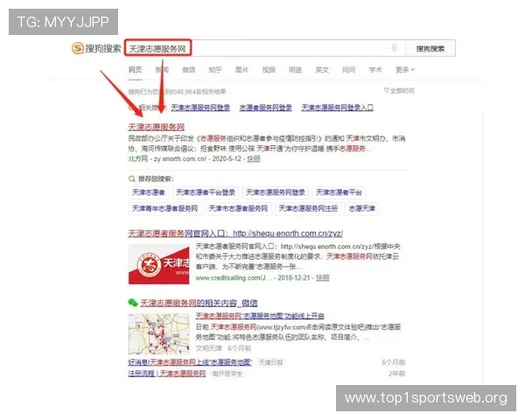Click the Sogou logo icon
525x420 pixels.
77,48
